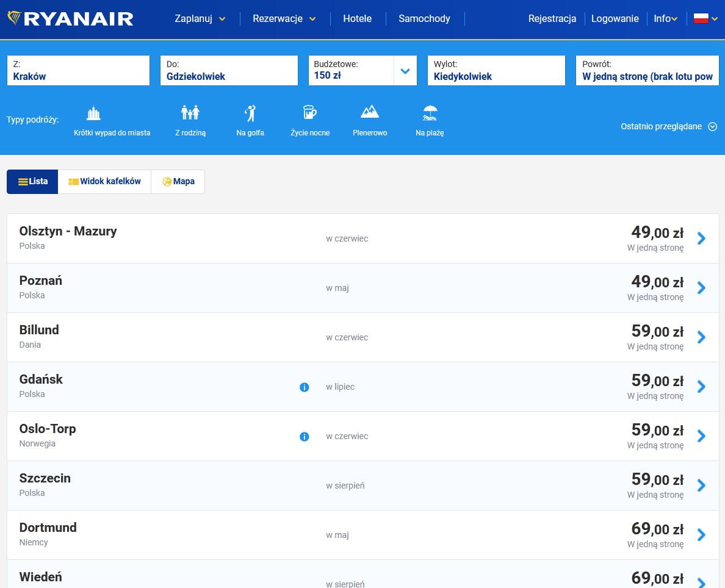The height and width of the screenshot is (588, 725).
Task: Expand the Ostatnio przeglądane section
Action: point(668,127)
